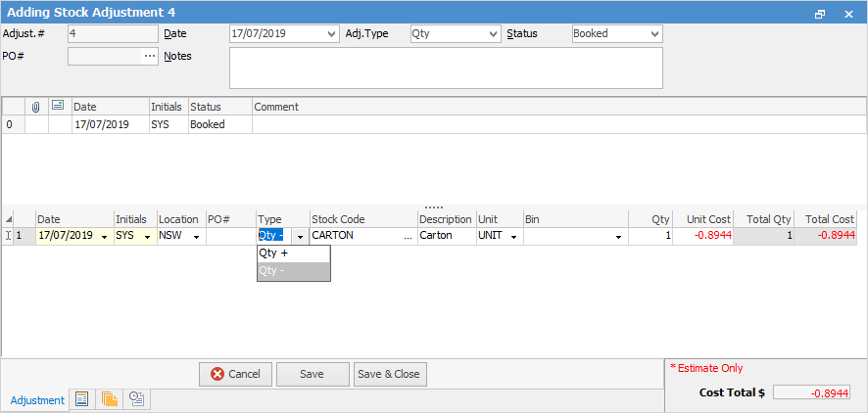
Task: Click the Comment column header in log
Action: [559, 108]
